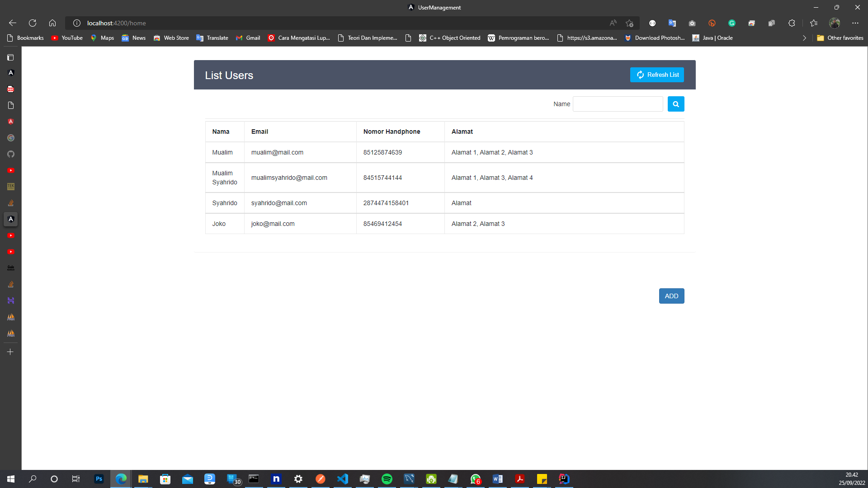The height and width of the screenshot is (488, 868).
Task: Reload the page with the refresh icon
Action: click(x=33, y=23)
